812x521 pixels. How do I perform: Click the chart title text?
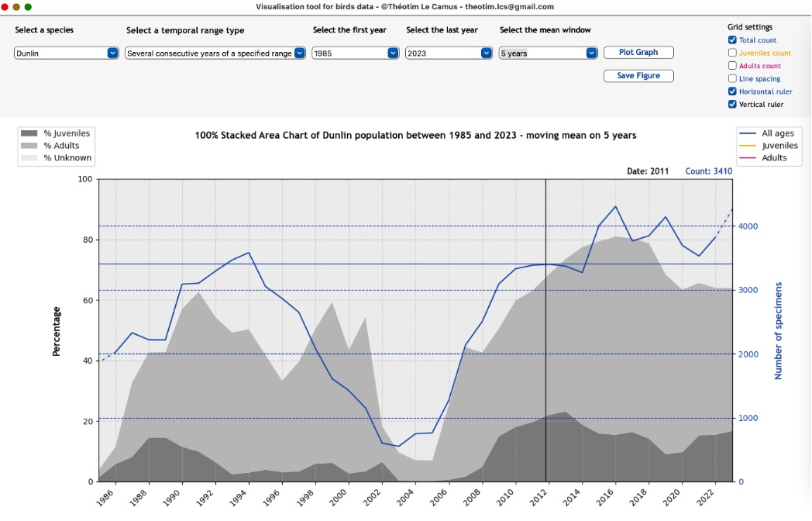coord(415,136)
